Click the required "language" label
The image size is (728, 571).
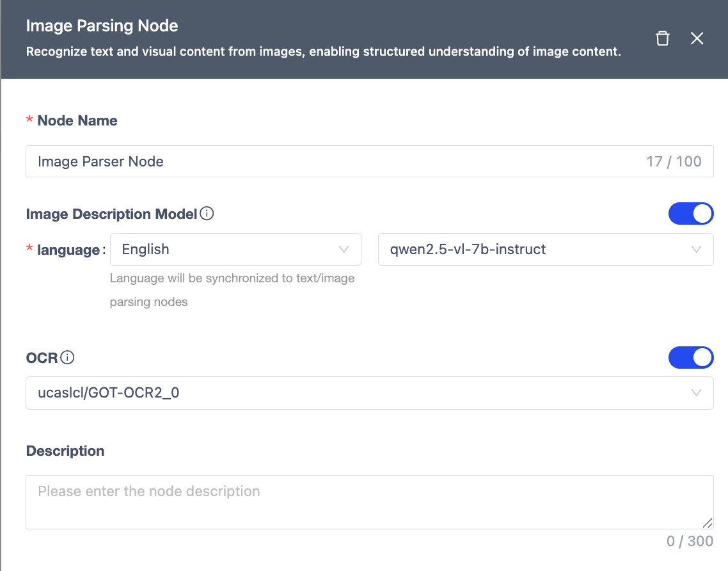[67, 250]
